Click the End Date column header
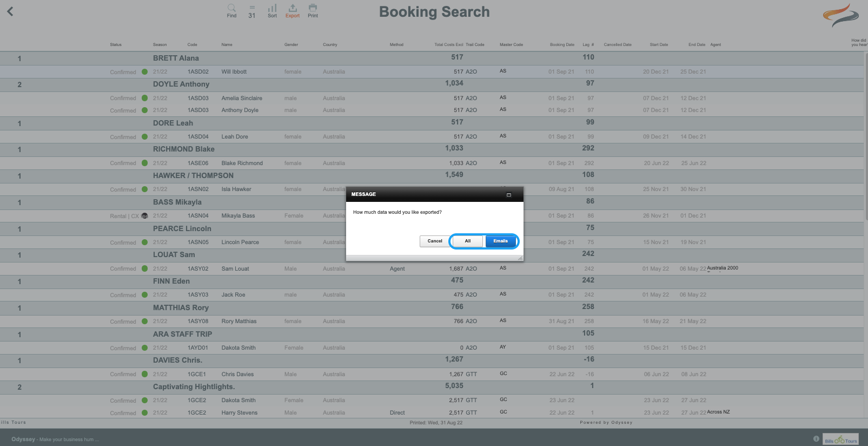868x446 pixels. pos(697,45)
